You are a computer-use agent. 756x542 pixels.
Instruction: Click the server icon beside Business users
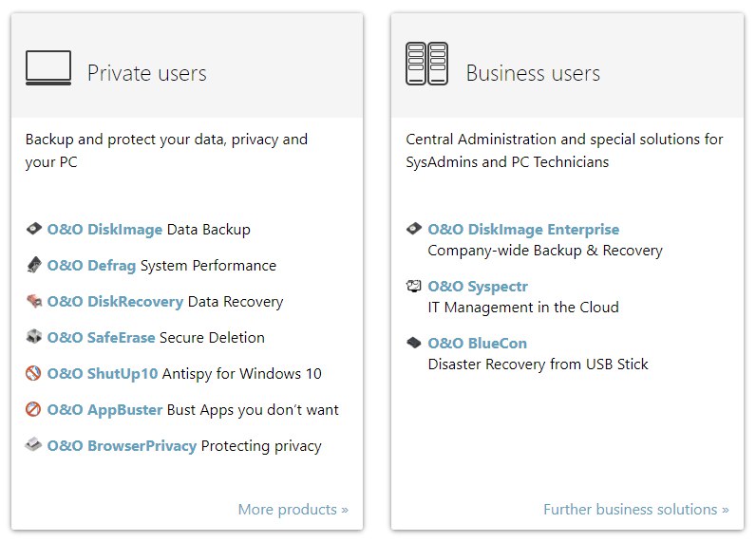point(426,64)
